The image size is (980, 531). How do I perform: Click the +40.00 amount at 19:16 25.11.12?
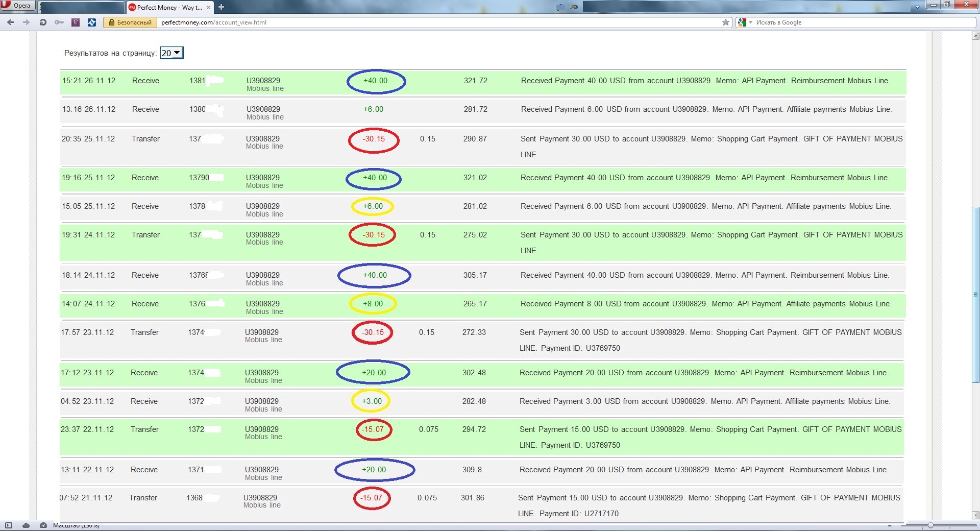[375, 178]
